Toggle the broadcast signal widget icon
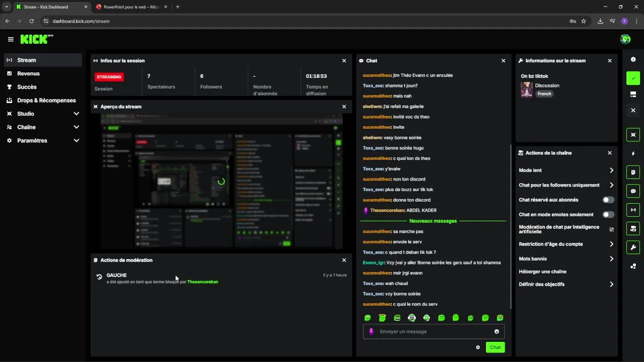Image resolution: width=644 pixels, height=362 pixels. (633, 210)
